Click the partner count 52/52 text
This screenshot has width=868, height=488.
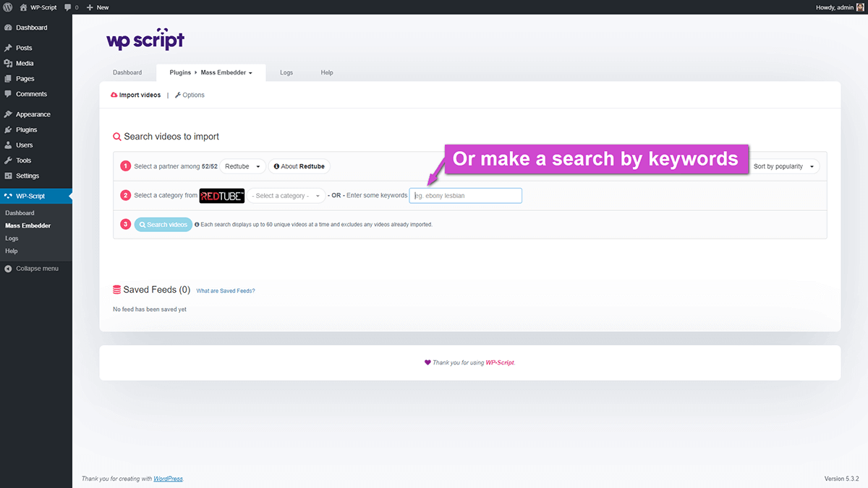point(210,166)
